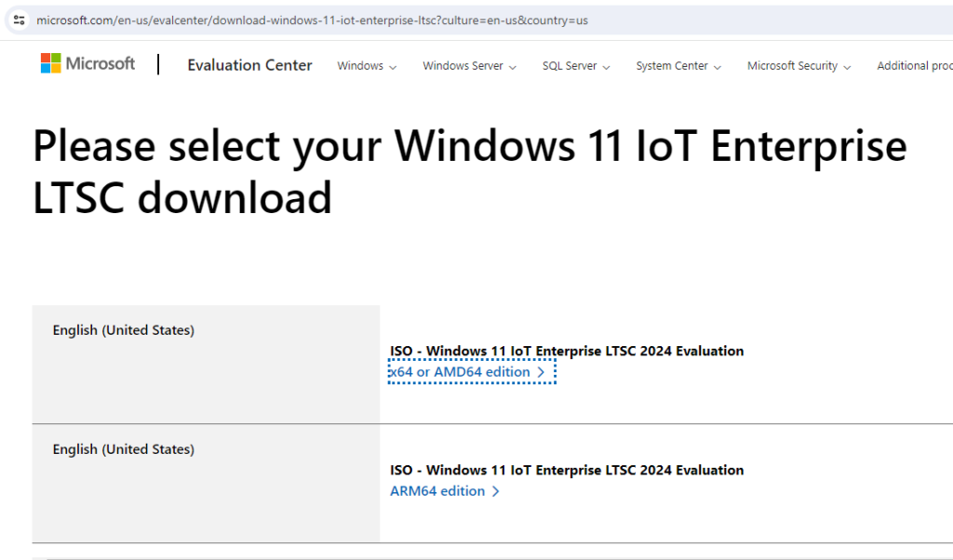This screenshot has height=560, width=953.
Task: Expand the SQL Server menu
Action: click(x=575, y=66)
